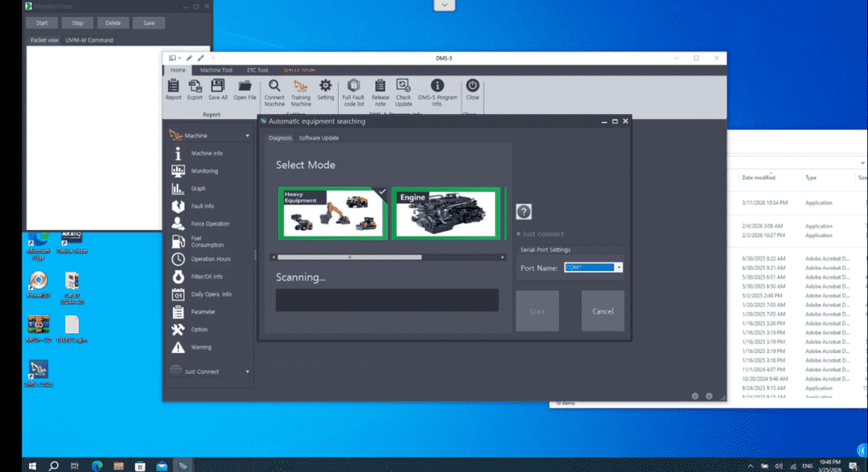Select the Heavy Equipment mode tile
The height and width of the screenshot is (472, 868).
[332, 213]
